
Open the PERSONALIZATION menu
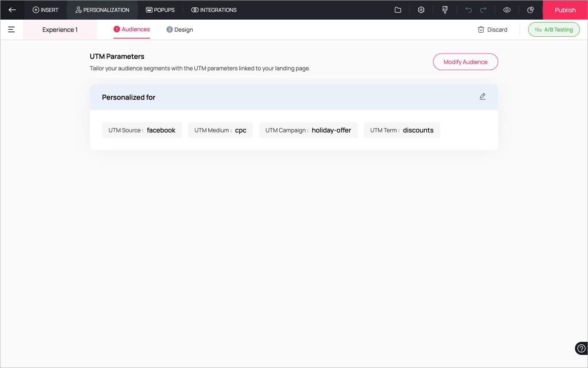click(x=102, y=10)
